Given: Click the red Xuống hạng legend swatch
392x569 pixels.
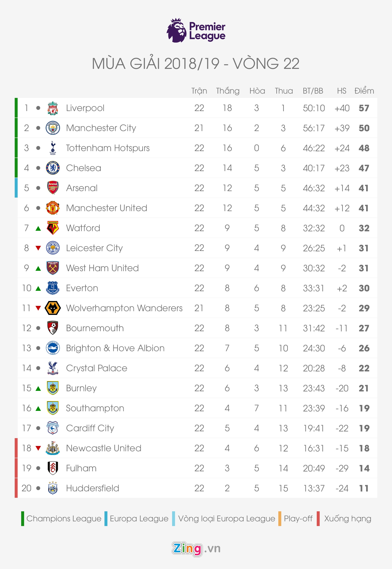Looking at the screenshot, I should [318, 519].
